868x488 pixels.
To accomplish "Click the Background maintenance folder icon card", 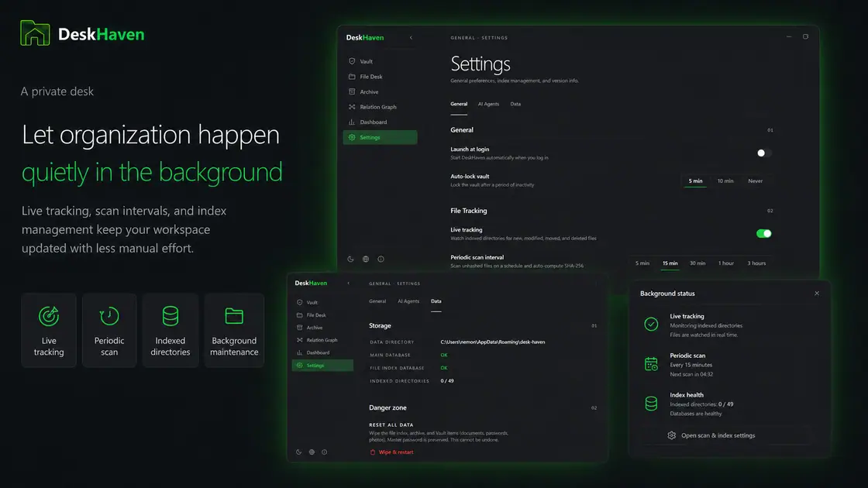I will [x=234, y=316].
